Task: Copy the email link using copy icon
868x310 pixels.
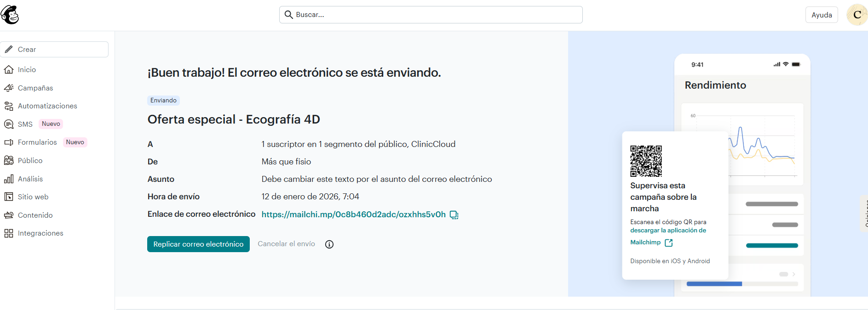Action: coord(454,215)
